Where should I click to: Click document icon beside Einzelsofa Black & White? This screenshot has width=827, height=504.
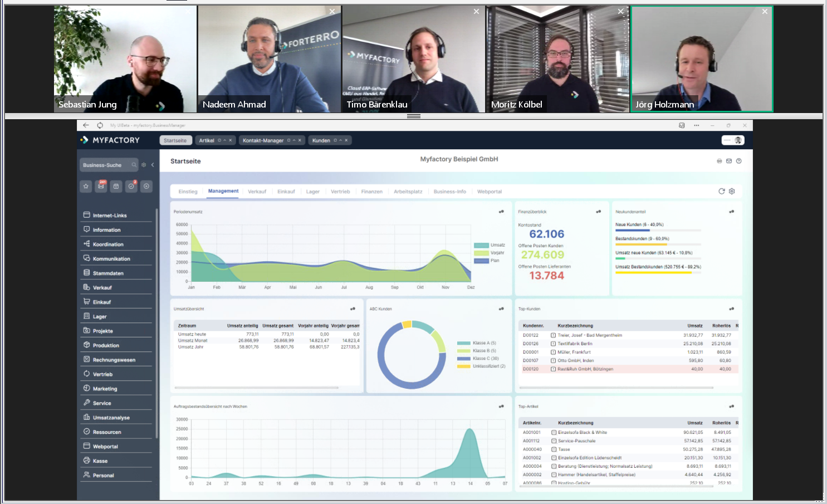(x=554, y=432)
